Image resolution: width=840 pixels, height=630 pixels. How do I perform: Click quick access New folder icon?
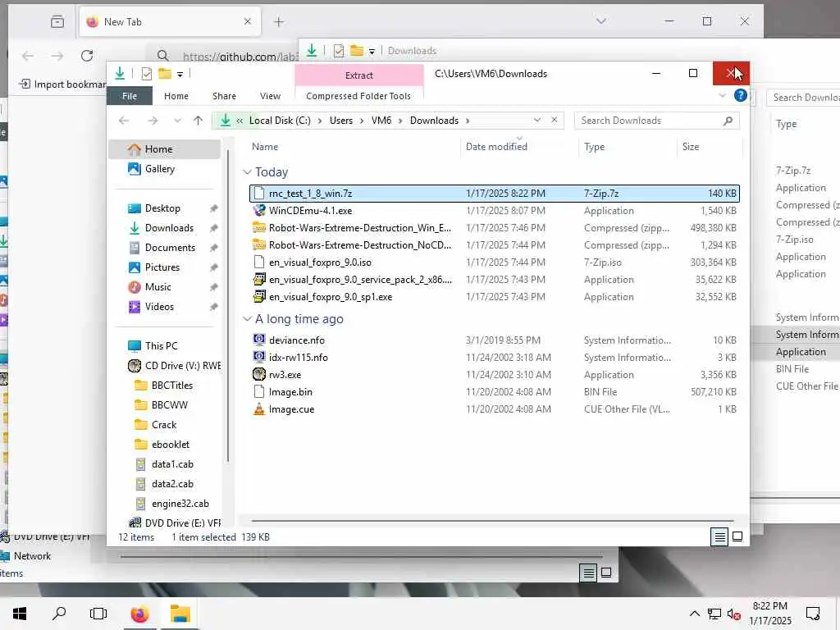pyautogui.click(x=164, y=74)
